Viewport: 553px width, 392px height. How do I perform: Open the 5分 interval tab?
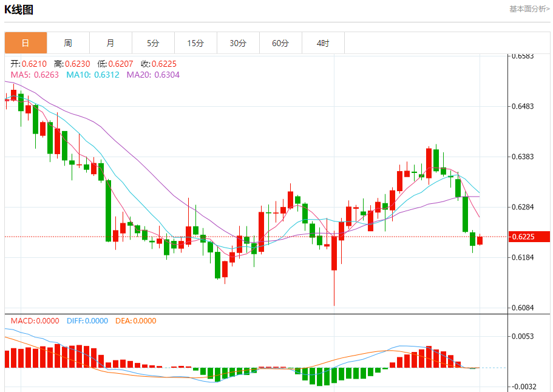pos(153,43)
